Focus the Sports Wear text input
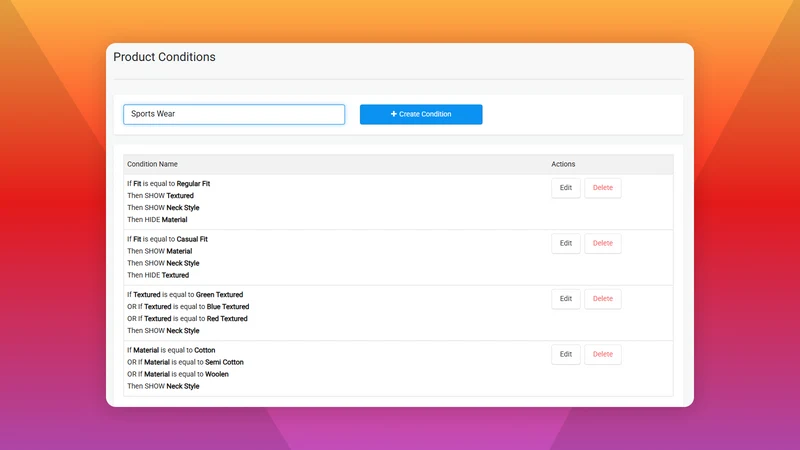Image resolution: width=800 pixels, height=450 pixels. click(234, 114)
